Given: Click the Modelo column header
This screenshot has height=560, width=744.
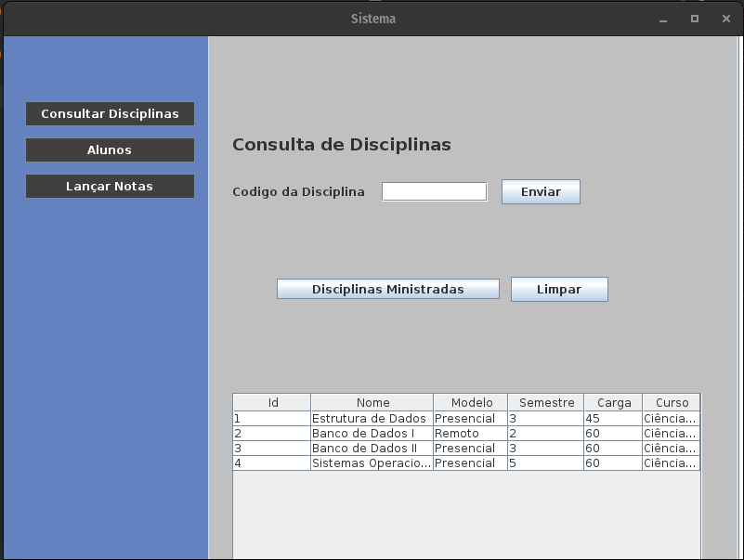Looking at the screenshot, I should coord(471,402).
